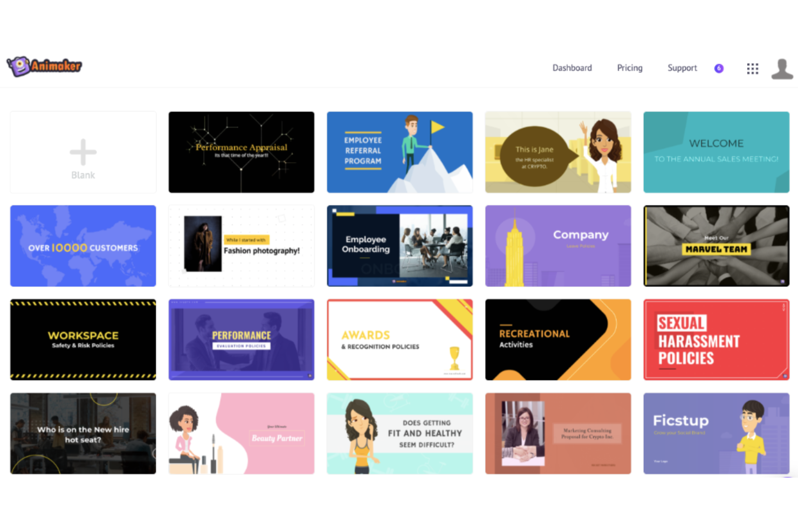This screenshot has height=532, width=798.
Task: Open the Welcome Annual Sales Meeting template
Action: [716, 152]
